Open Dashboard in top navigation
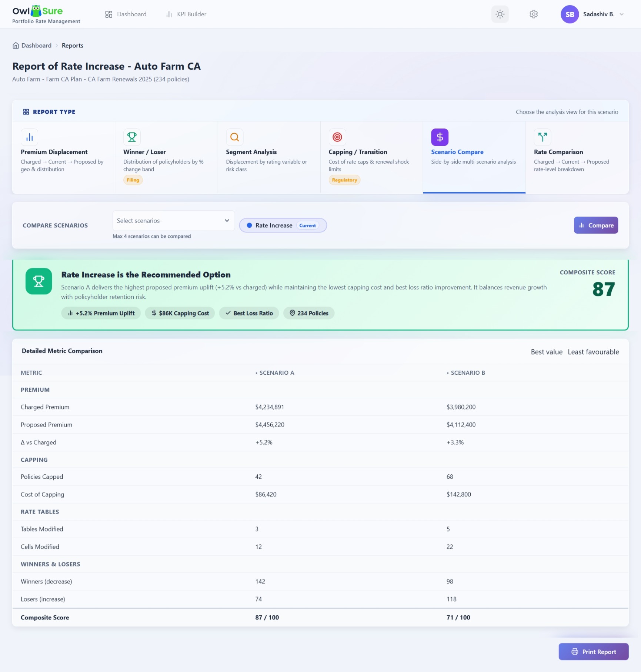This screenshot has width=641, height=672. pos(126,14)
